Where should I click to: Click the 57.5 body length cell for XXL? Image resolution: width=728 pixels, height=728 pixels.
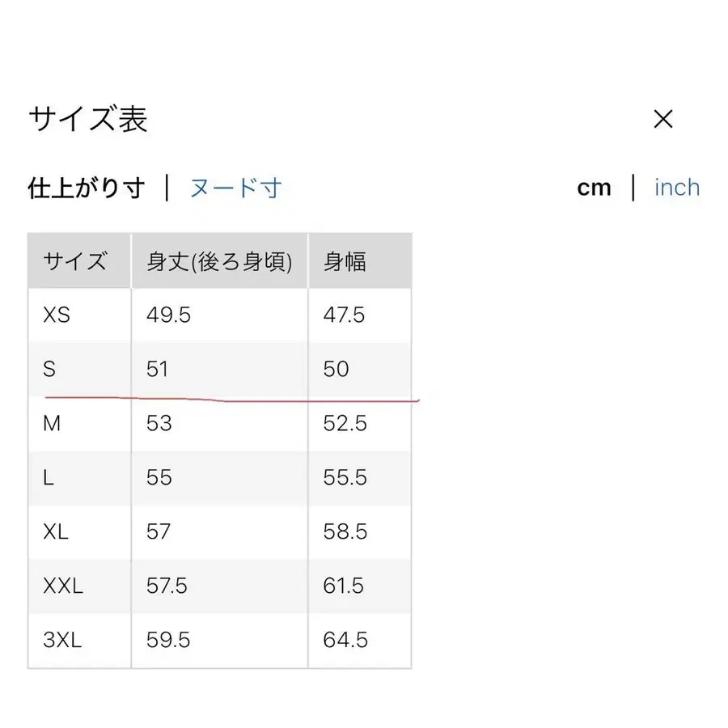(167, 586)
